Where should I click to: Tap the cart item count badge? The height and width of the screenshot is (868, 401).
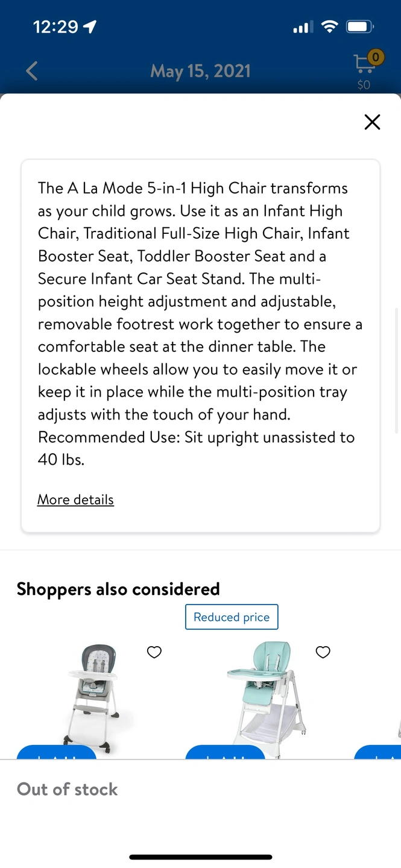pyautogui.click(x=376, y=57)
